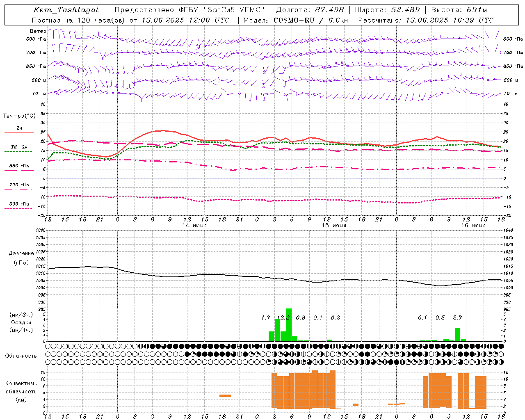Click the computed time Рассчитано: 13.06.2025 16:39 UTC
525x420 pixels.
coord(426,20)
